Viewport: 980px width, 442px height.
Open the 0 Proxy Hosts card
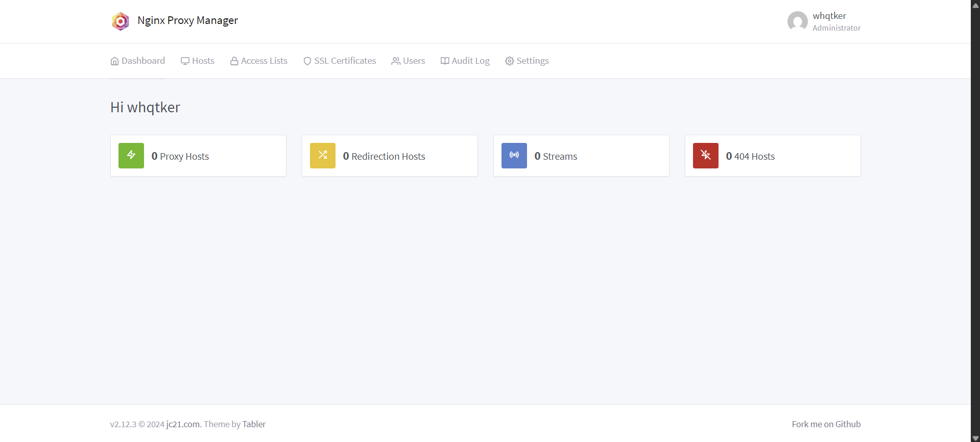tap(198, 156)
